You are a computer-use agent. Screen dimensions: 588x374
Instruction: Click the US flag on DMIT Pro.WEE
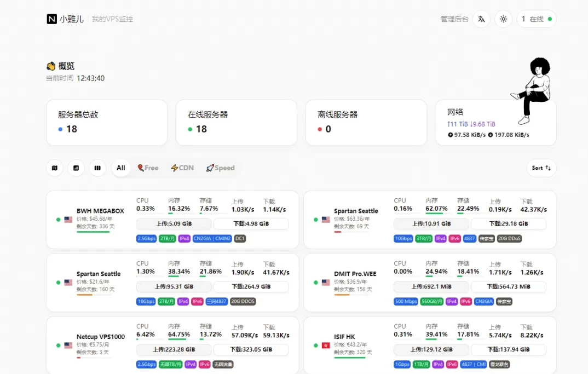(326, 283)
